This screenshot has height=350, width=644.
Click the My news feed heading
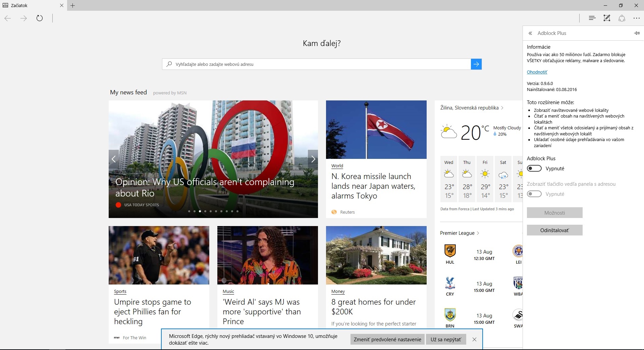click(128, 92)
